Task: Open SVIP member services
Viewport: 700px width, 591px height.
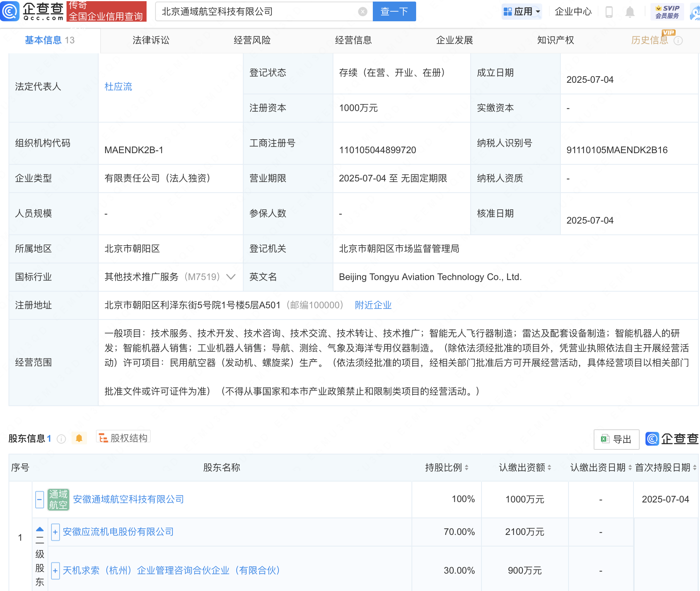Action: coord(667,12)
